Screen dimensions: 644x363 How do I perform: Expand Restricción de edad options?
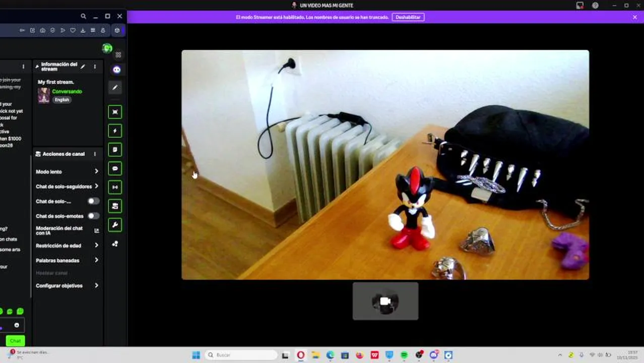click(x=96, y=245)
